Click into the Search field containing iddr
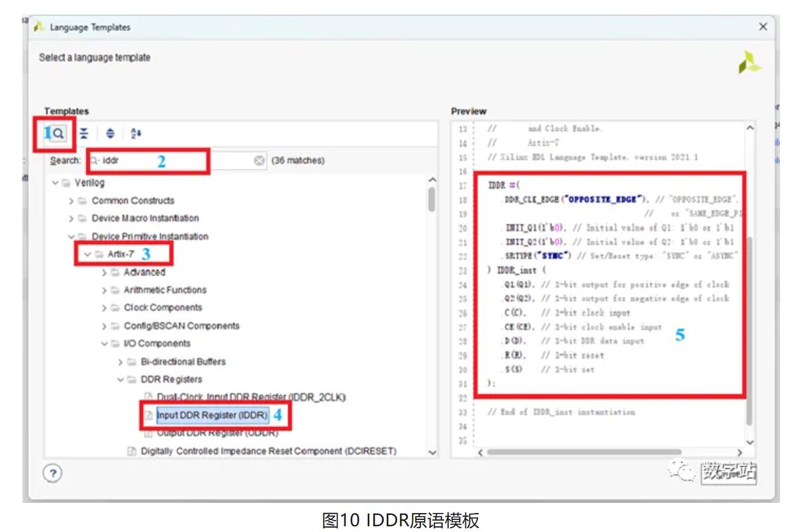Screen dimensions: 787x532 (177, 161)
